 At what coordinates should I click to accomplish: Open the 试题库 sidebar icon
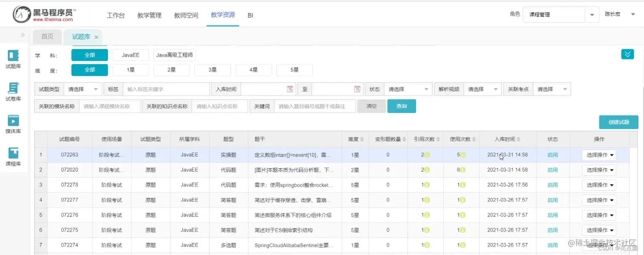(x=13, y=56)
